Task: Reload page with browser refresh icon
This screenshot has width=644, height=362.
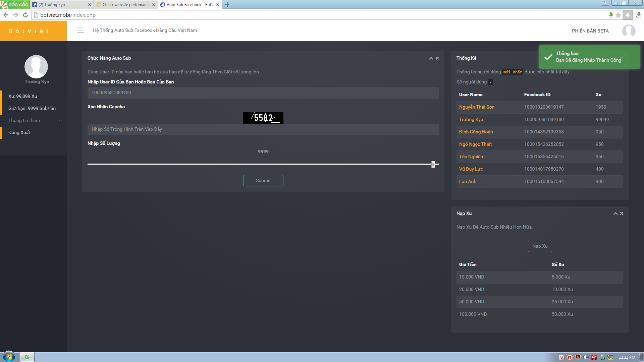Action: [x=25, y=15]
